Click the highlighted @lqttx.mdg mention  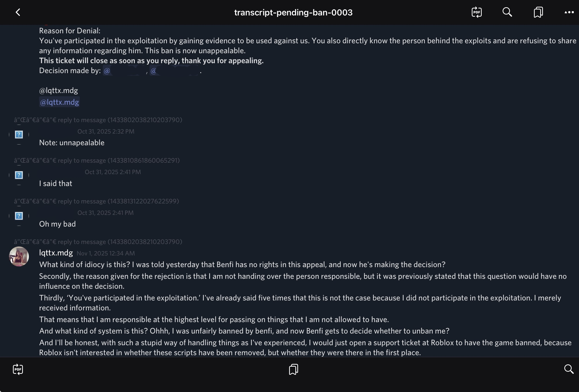(x=59, y=102)
